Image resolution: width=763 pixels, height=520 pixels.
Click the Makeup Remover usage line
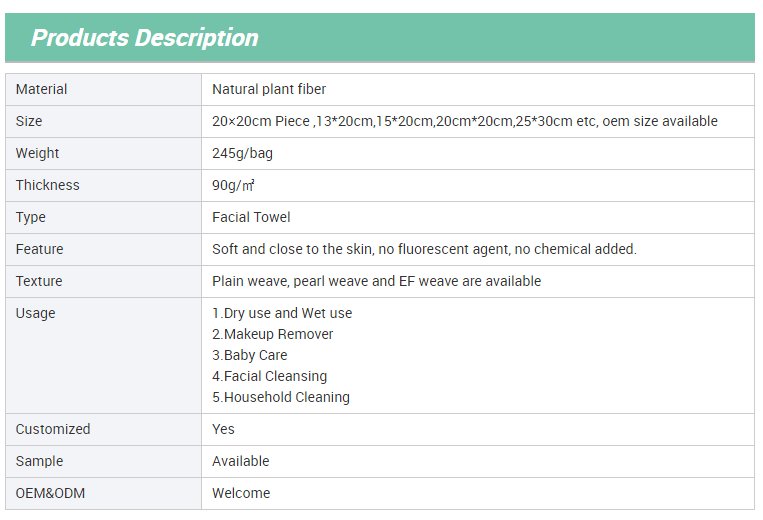(x=272, y=334)
